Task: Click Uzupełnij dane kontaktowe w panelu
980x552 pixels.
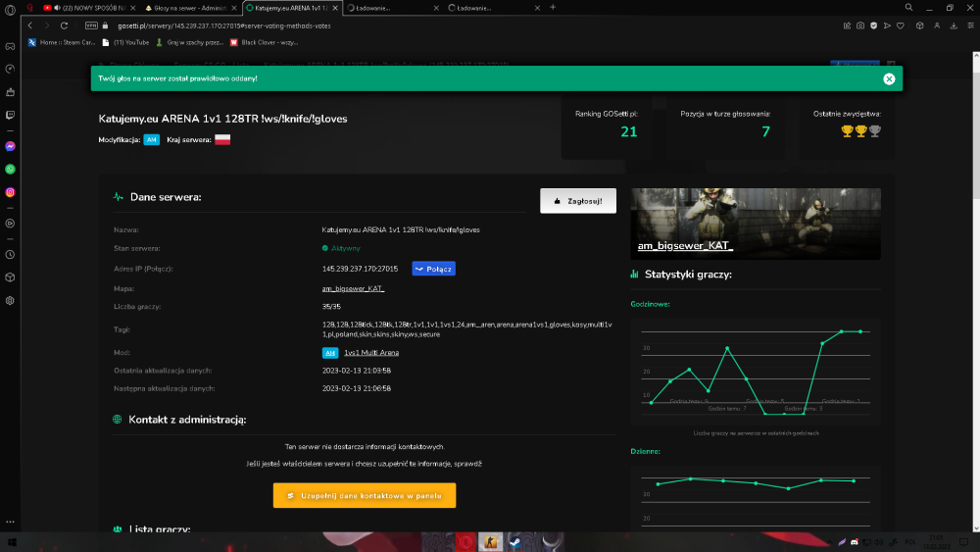Action: coord(365,496)
